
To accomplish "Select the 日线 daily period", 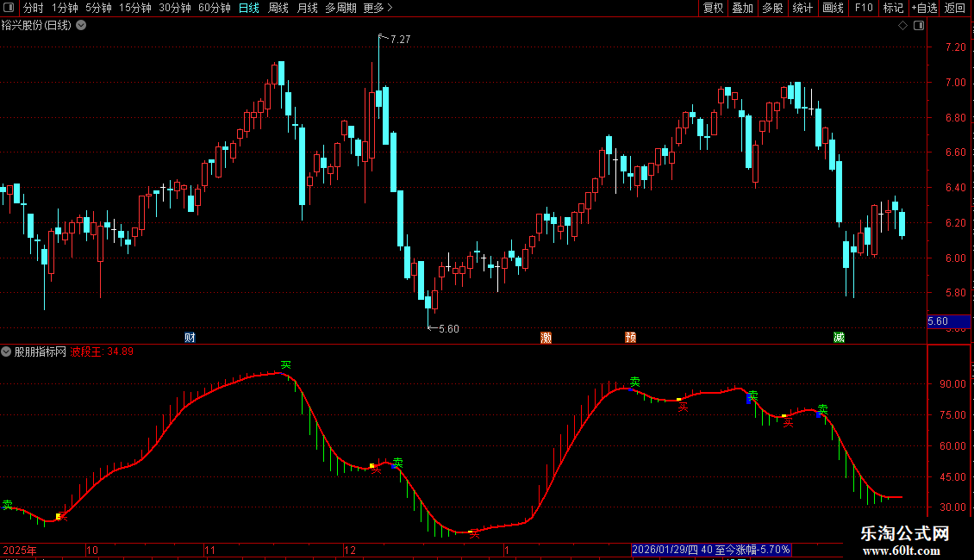I will [249, 8].
